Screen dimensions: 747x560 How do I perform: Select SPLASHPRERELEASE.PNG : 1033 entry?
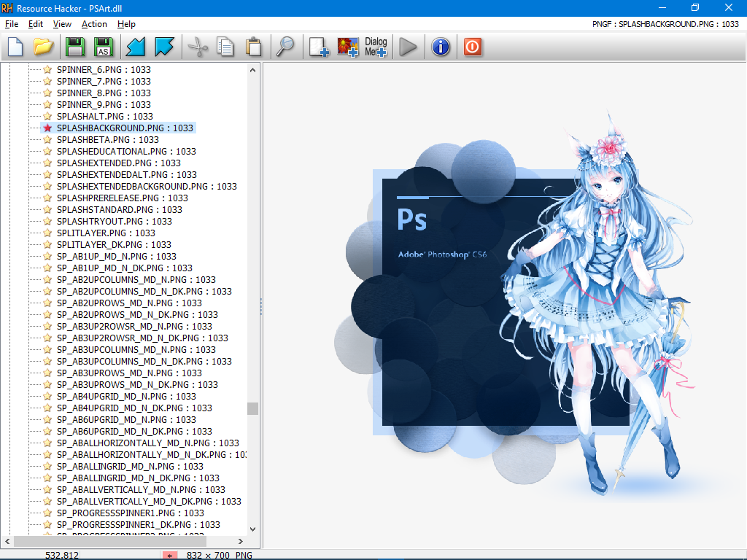(x=123, y=198)
